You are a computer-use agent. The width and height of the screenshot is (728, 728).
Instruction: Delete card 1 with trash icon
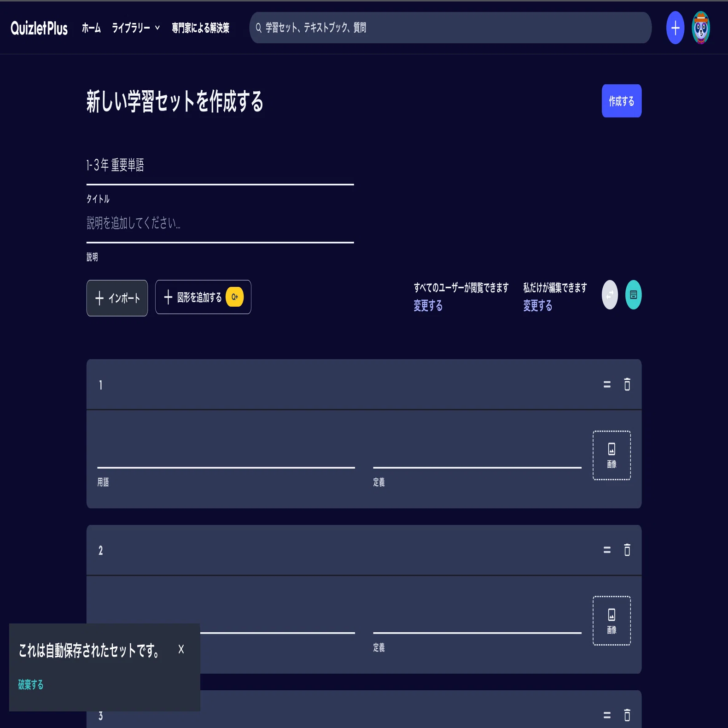coord(627,384)
